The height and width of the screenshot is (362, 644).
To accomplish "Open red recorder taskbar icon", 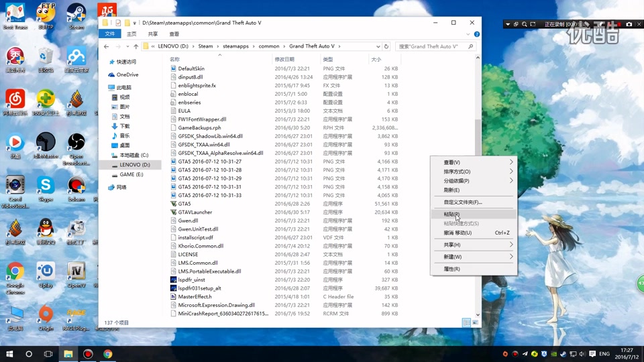I will pyautogui.click(x=88, y=354).
